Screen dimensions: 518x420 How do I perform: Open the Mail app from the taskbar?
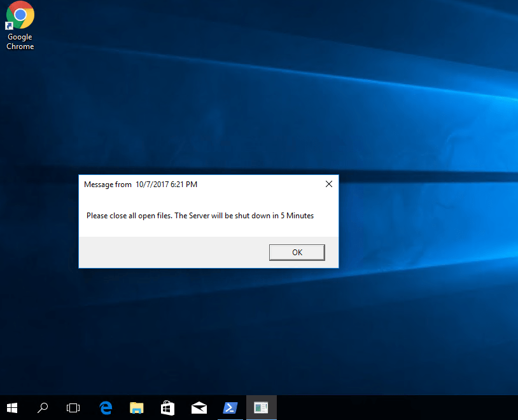pyautogui.click(x=199, y=407)
